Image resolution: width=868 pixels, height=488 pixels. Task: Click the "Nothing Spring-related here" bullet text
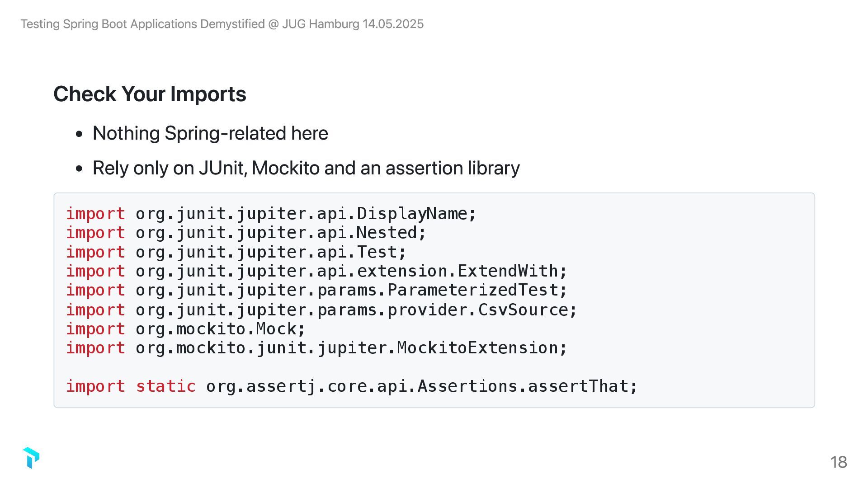pos(210,133)
